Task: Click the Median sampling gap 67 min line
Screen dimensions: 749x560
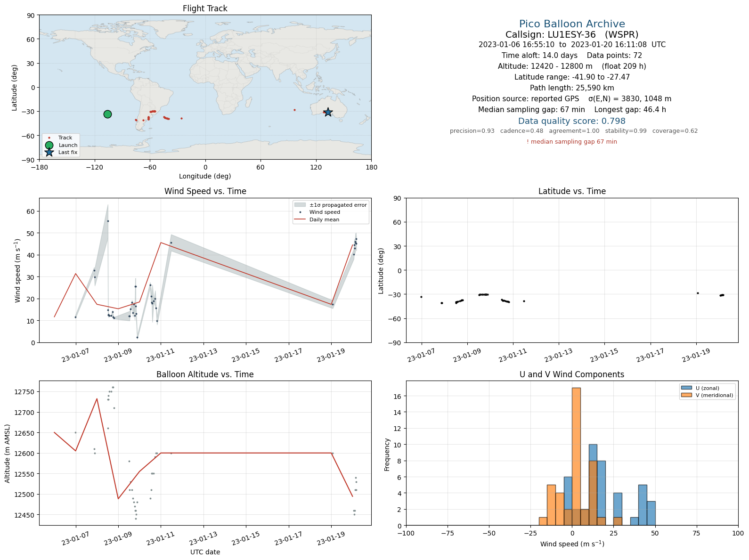Action: [x=572, y=110]
